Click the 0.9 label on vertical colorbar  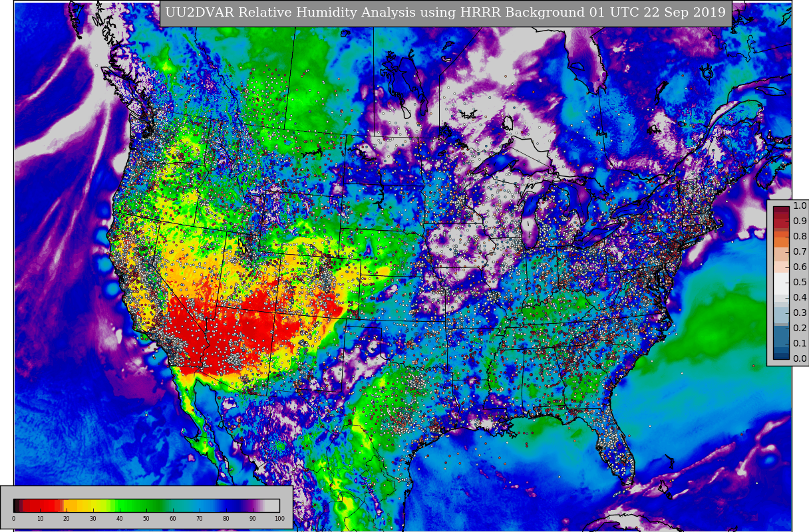tap(800, 221)
